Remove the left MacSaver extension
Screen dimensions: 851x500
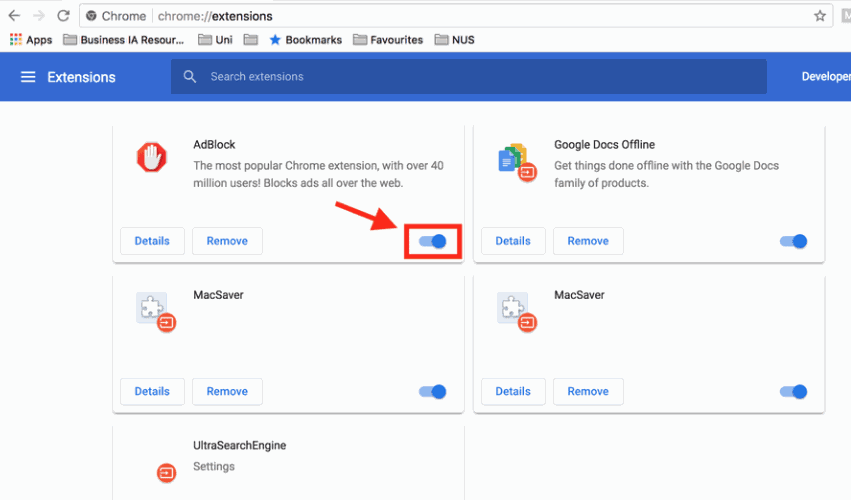227,391
